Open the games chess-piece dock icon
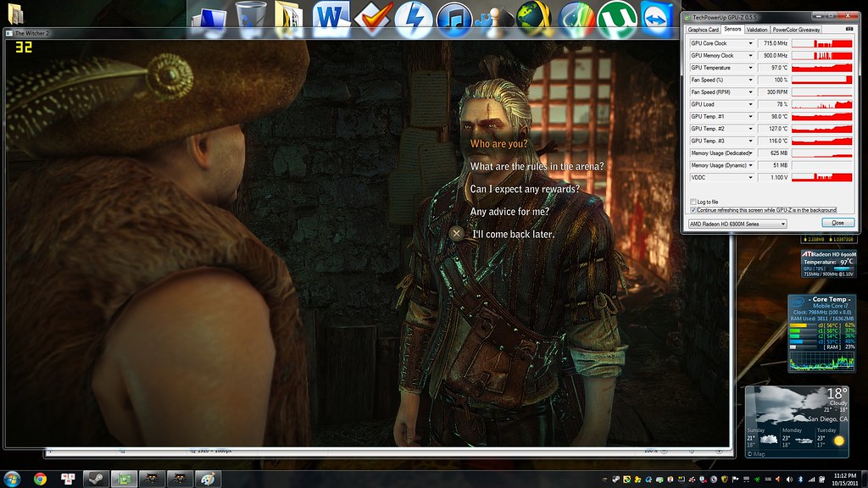 (x=494, y=21)
